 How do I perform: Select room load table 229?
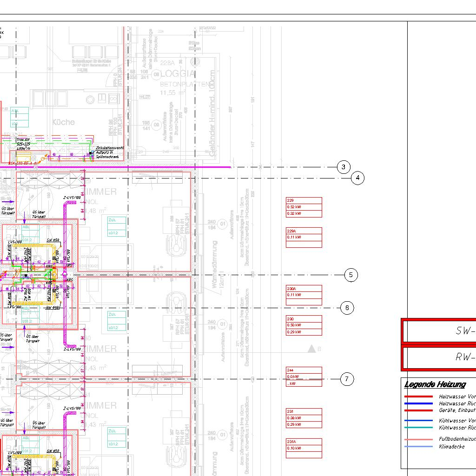[304, 207]
